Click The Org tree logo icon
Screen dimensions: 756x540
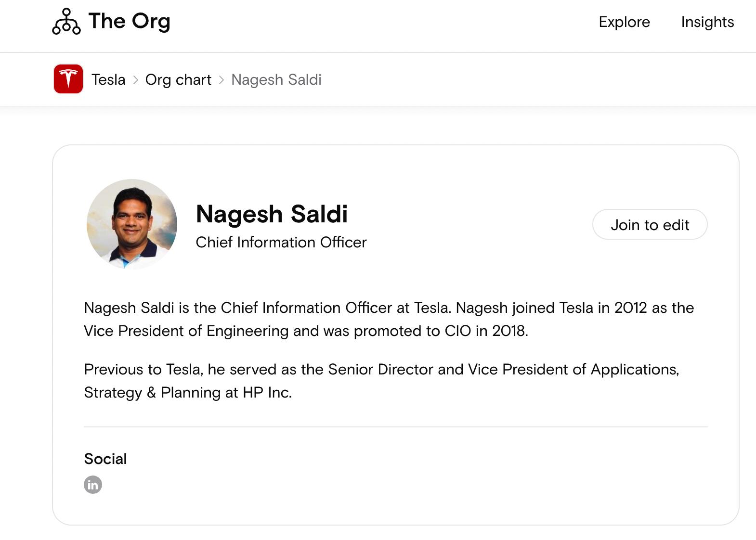66,22
